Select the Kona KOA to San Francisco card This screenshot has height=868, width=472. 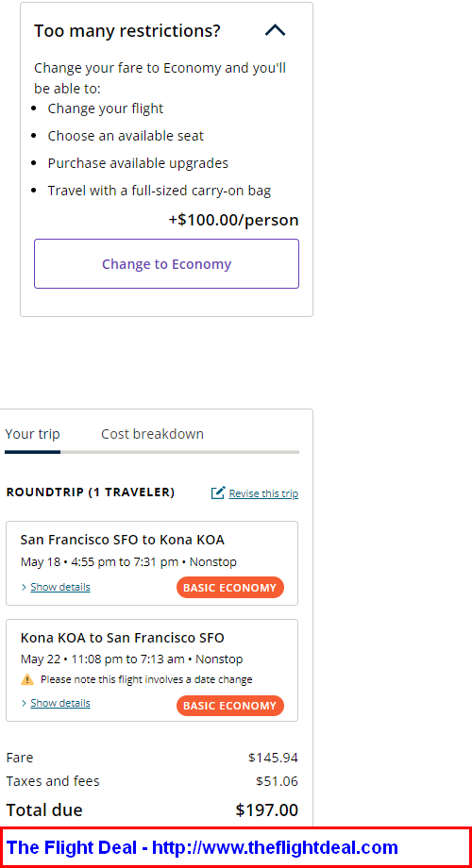pyautogui.click(x=152, y=671)
